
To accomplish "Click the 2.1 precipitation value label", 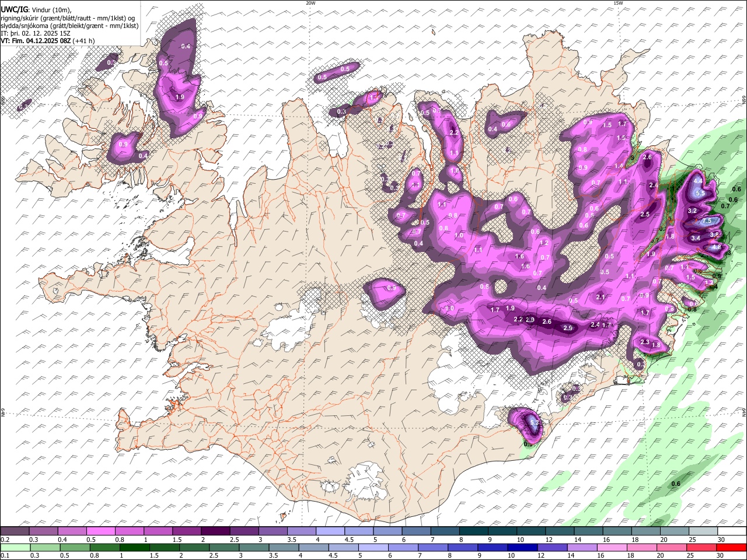I will [x=601, y=297].
